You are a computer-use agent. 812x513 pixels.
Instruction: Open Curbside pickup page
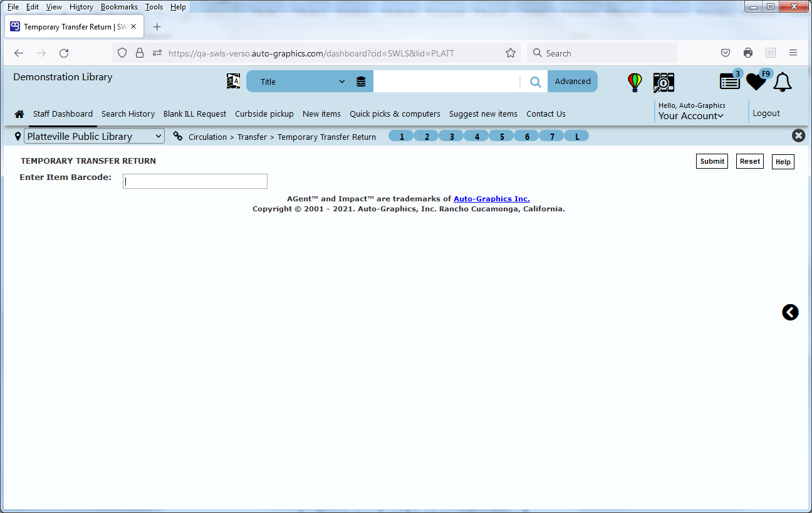point(264,114)
